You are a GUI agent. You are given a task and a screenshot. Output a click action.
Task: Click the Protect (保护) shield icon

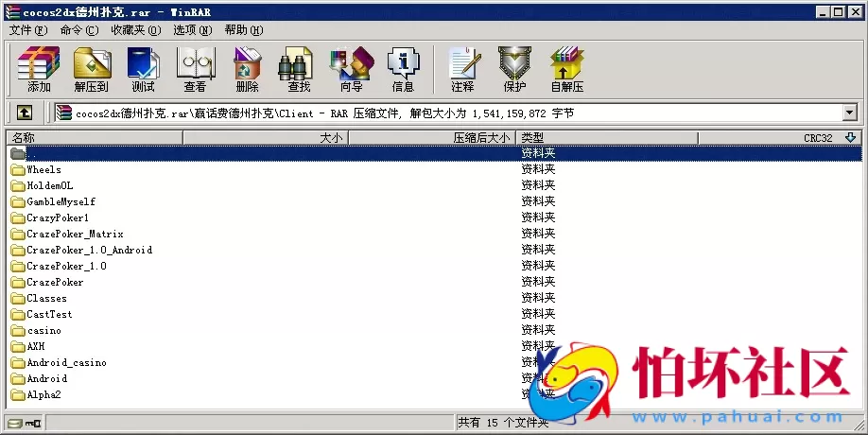pos(514,69)
